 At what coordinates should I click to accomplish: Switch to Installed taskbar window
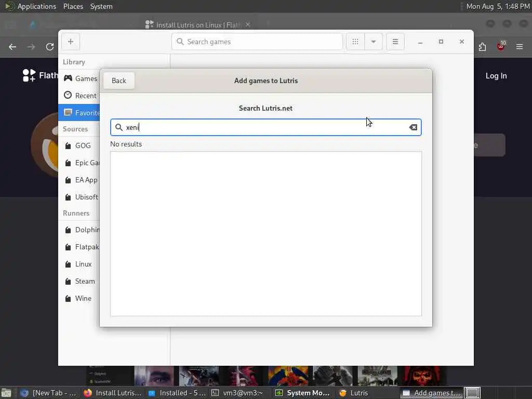click(177, 393)
